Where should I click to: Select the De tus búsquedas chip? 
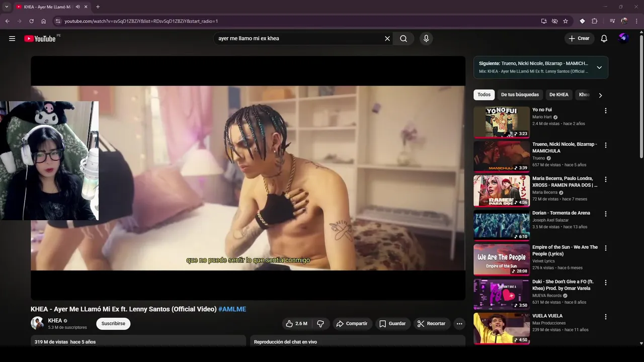pyautogui.click(x=520, y=95)
